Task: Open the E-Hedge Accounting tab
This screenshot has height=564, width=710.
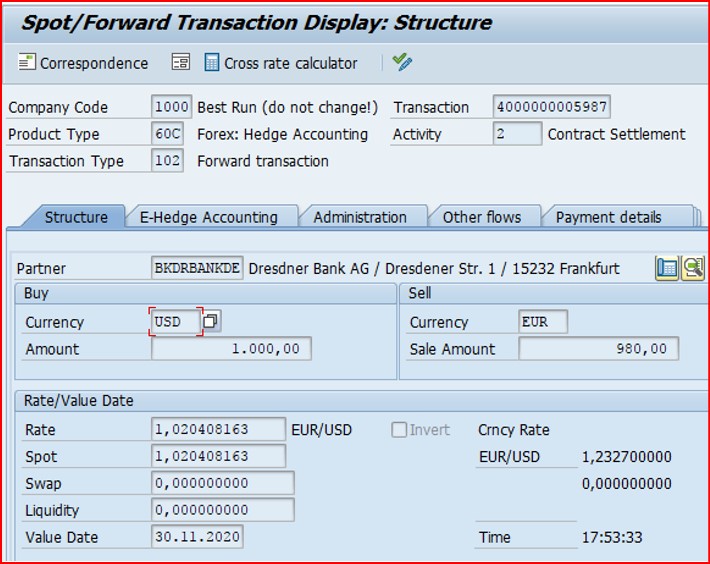Action: click(x=209, y=217)
